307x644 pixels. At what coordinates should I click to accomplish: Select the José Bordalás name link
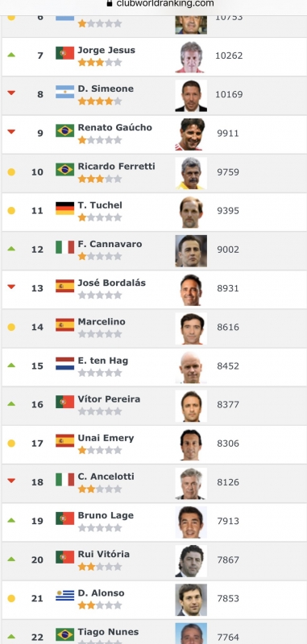pyautogui.click(x=111, y=283)
